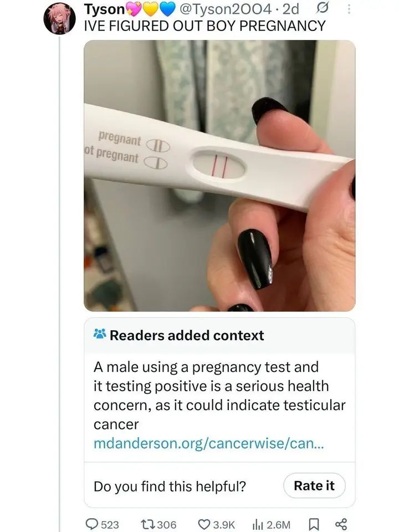Open the @Tyson2004 handle
The image size is (399, 532).
pyautogui.click(x=225, y=9)
